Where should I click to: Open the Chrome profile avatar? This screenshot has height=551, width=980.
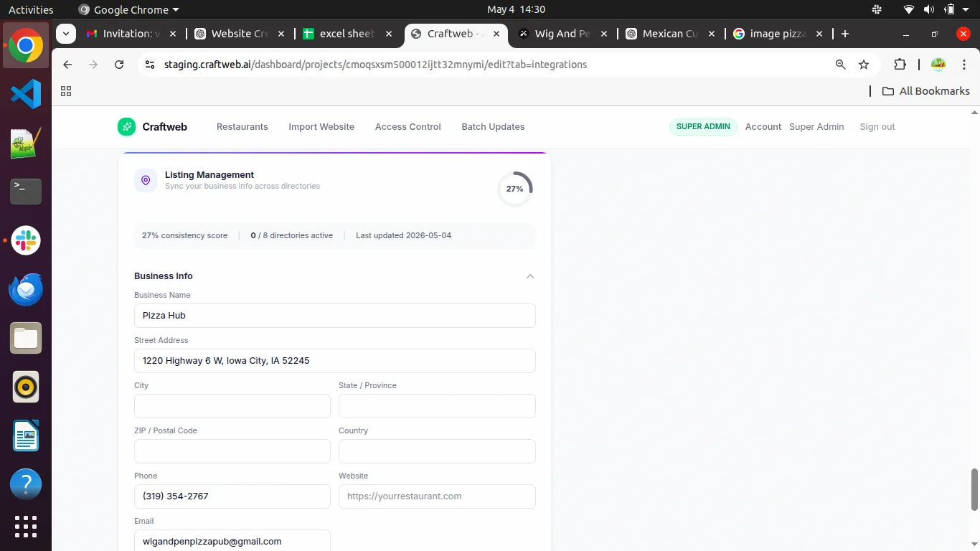[938, 65]
